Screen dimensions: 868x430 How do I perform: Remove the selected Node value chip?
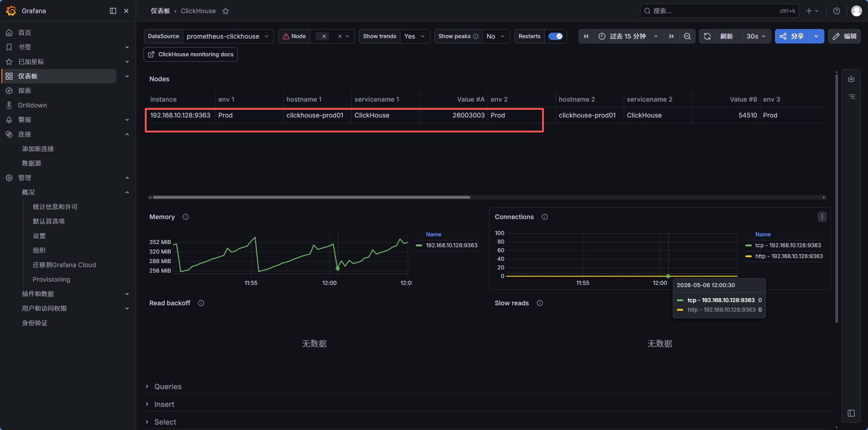tap(324, 36)
